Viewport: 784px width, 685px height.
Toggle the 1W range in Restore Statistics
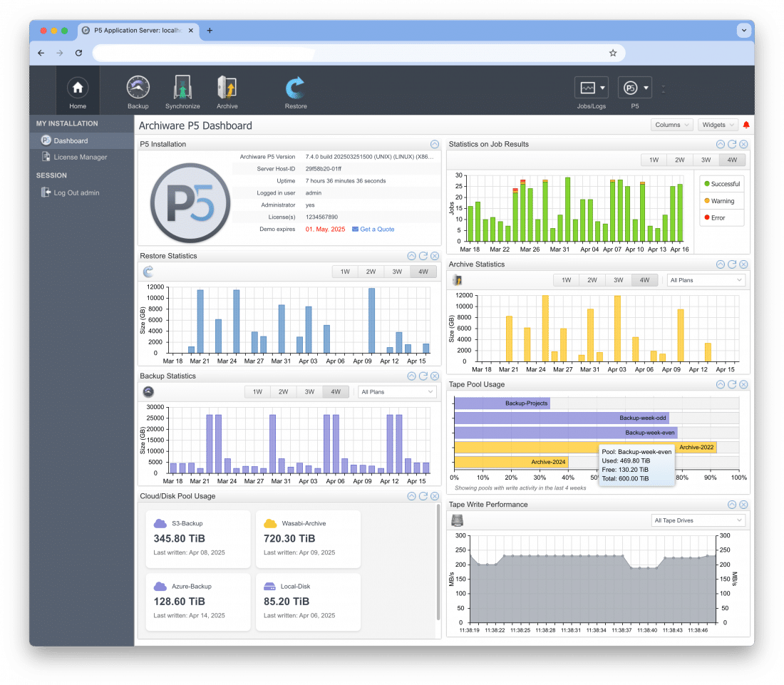345,271
